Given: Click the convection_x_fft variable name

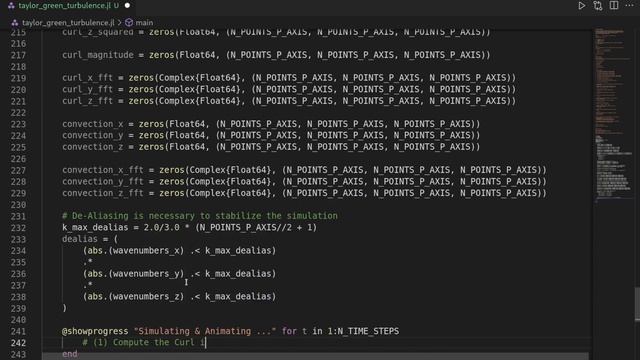Looking at the screenshot, I should click(103, 170).
